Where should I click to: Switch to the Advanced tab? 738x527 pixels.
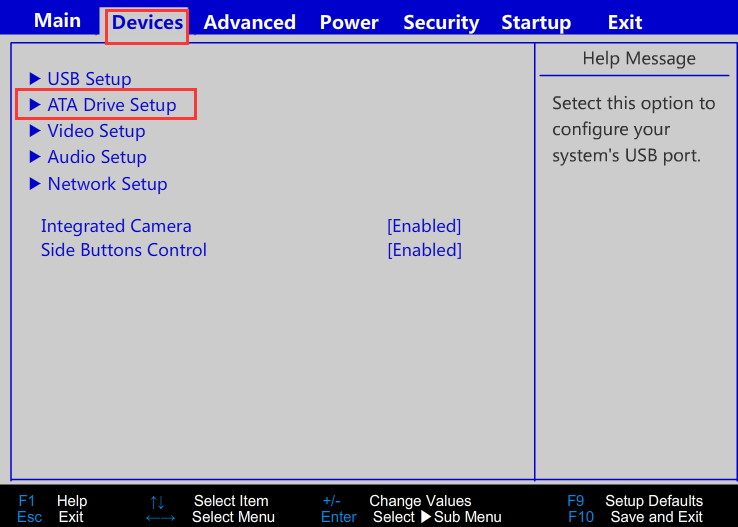pos(249,22)
